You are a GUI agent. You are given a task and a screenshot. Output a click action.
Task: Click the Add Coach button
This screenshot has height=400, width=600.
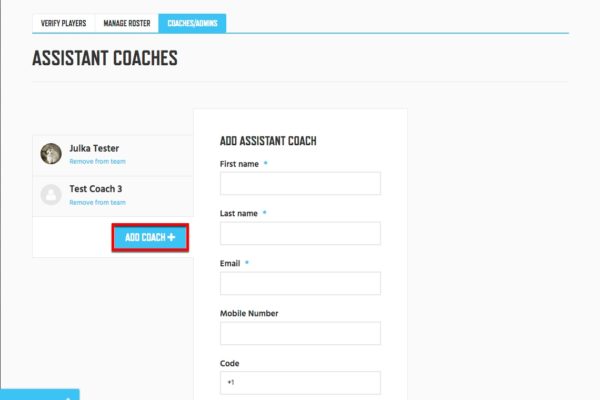click(150, 238)
